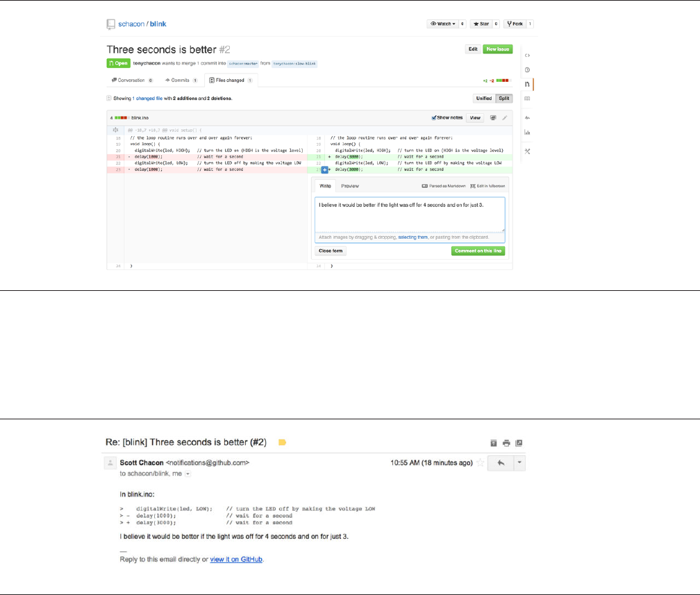Open the Pull requests sidebar icon

click(527, 84)
